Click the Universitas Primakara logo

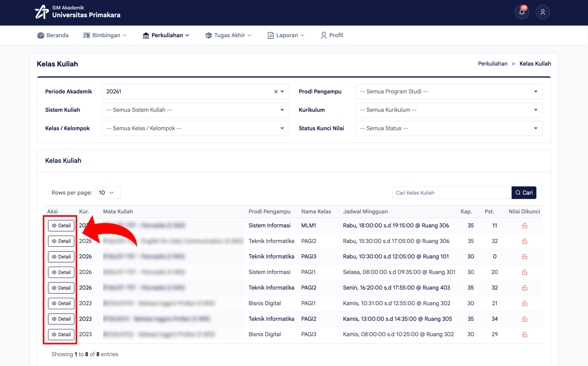pos(78,12)
